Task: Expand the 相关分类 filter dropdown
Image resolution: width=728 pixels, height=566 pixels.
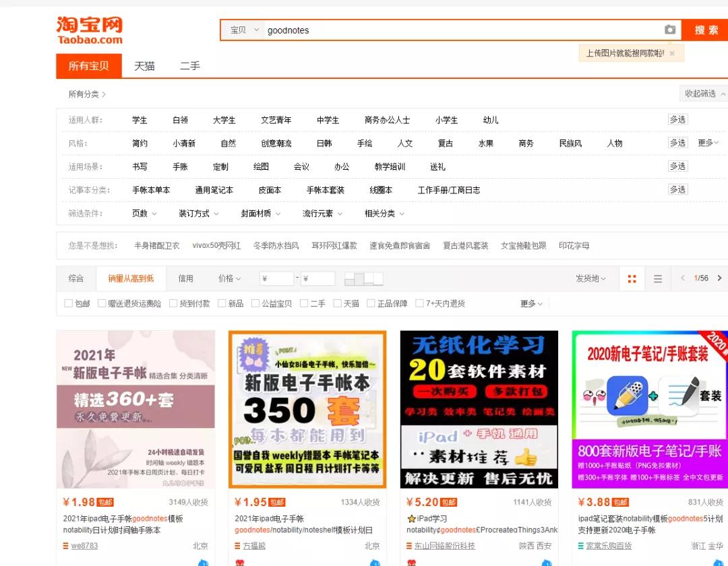Action: tap(384, 214)
